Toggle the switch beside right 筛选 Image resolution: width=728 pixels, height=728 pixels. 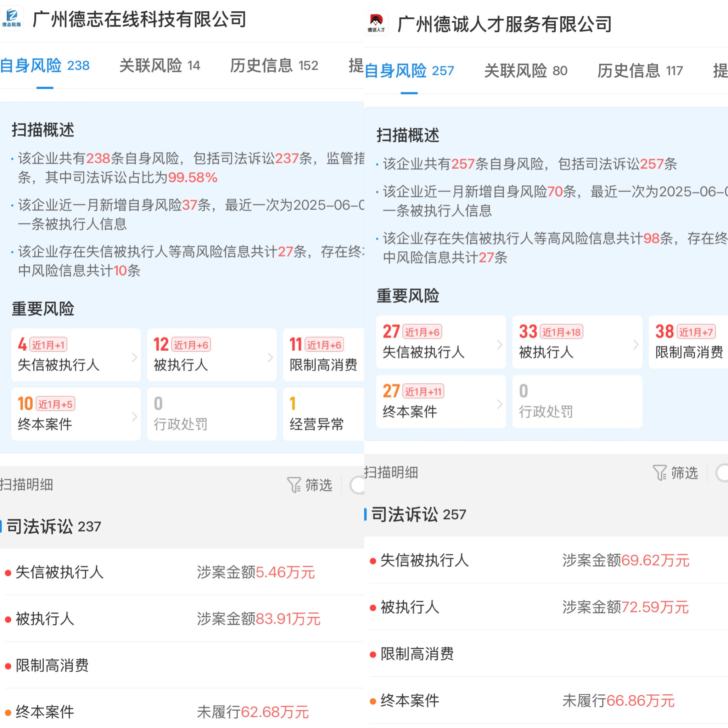722,473
